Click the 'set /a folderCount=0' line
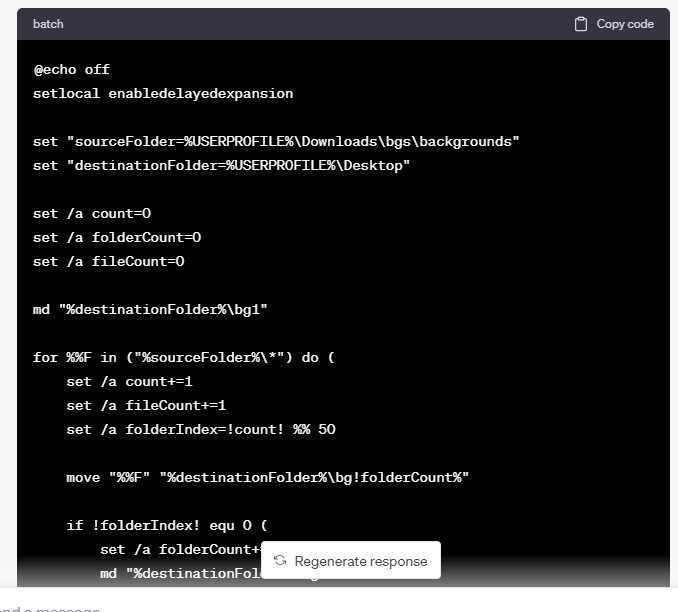Viewport: 678px width, 612px height. [117, 237]
